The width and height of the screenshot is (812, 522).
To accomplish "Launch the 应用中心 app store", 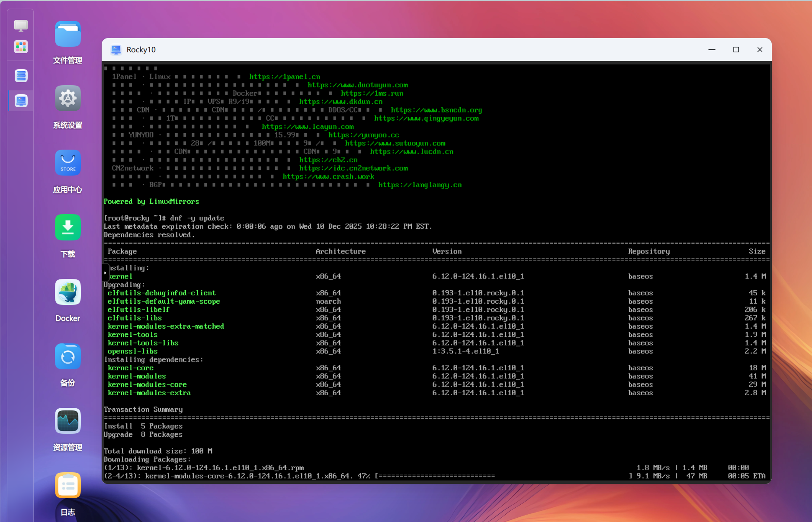I will coord(68,163).
